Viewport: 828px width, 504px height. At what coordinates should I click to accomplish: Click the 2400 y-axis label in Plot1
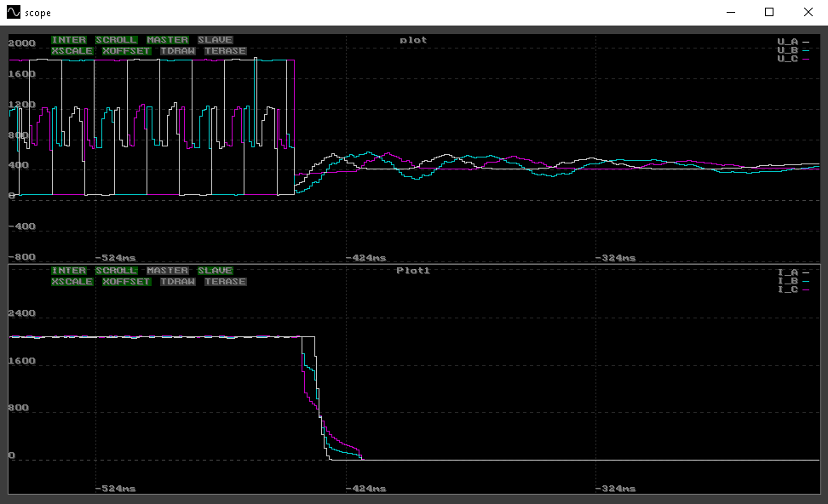pyautogui.click(x=22, y=313)
